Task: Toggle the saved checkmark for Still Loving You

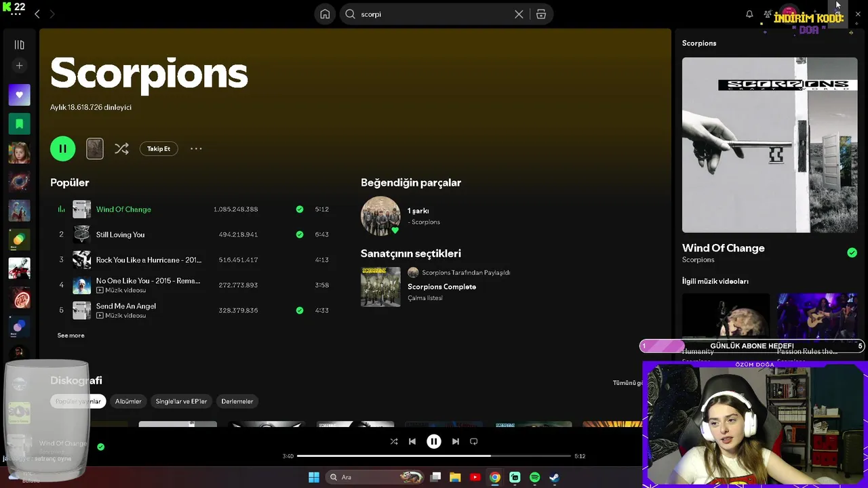Action: tap(300, 235)
